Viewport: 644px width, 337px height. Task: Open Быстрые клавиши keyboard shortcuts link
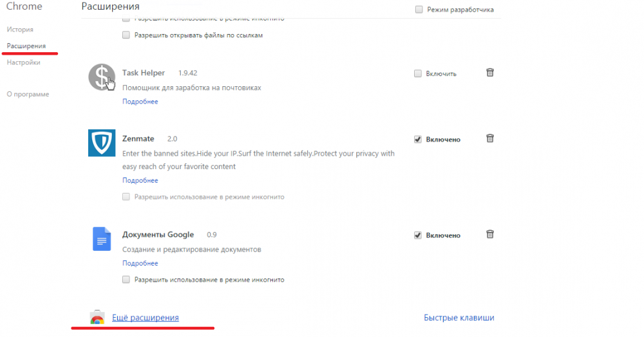pos(459,318)
